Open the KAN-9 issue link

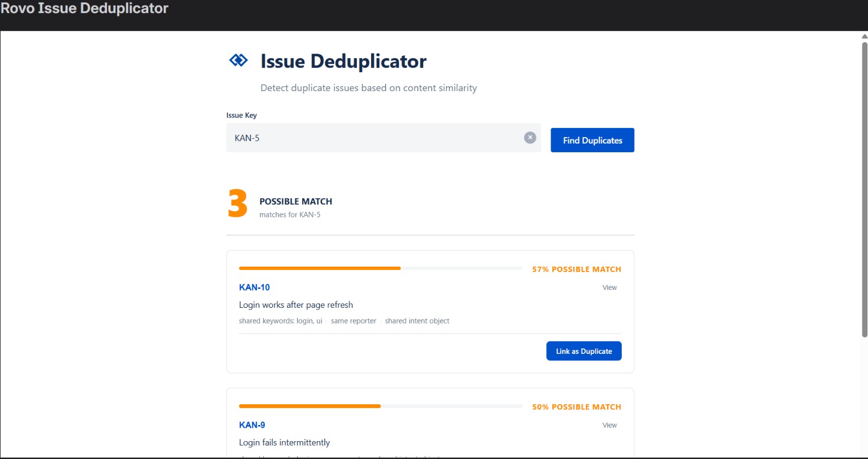[x=252, y=425]
